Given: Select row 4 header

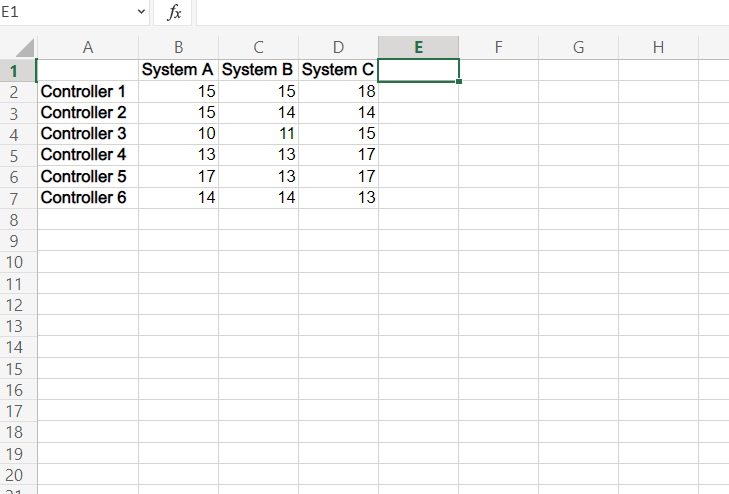Looking at the screenshot, I should (18, 135).
